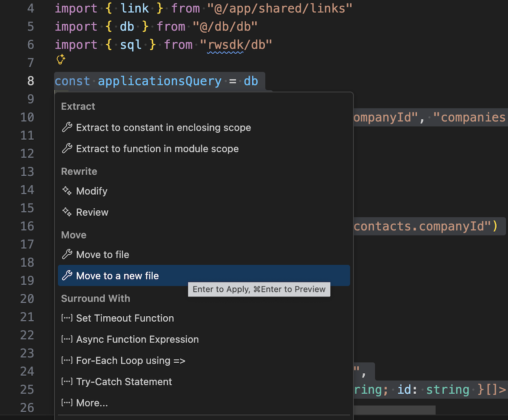Click the sparkle icon next to Modify
Viewport: 508px width, 420px height.
tap(66, 190)
